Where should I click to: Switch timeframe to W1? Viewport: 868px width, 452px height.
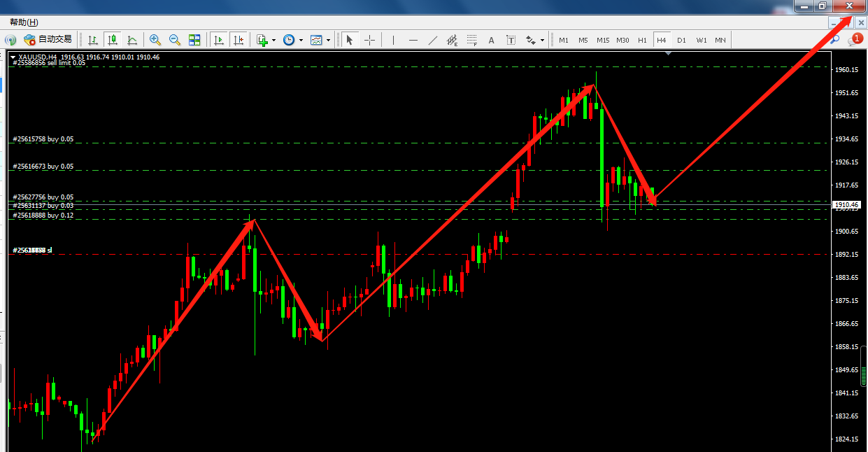pos(701,40)
